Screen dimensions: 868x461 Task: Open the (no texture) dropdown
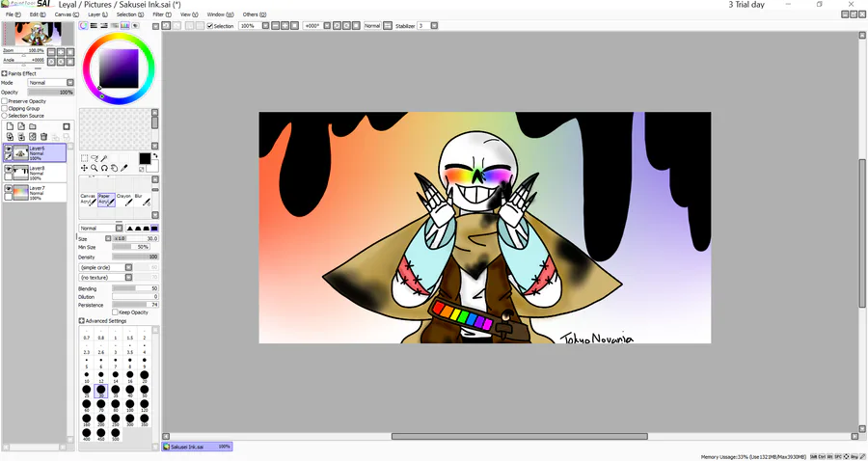[128, 277]
